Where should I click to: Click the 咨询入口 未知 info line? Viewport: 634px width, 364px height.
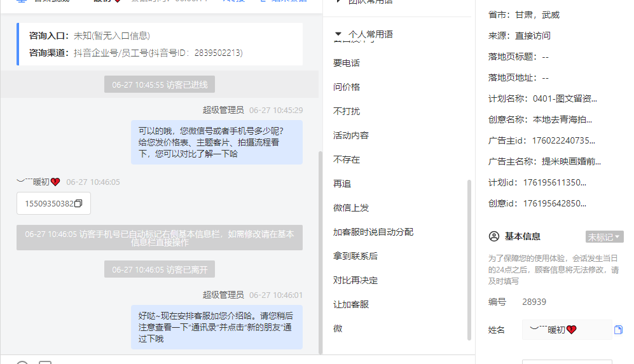(x=90, y=36)
